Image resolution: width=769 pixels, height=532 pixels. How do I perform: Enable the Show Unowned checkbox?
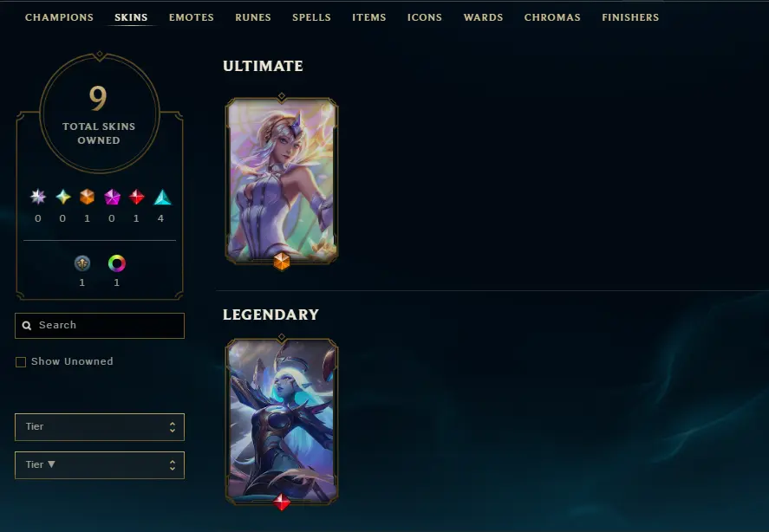tap(21, 362)
